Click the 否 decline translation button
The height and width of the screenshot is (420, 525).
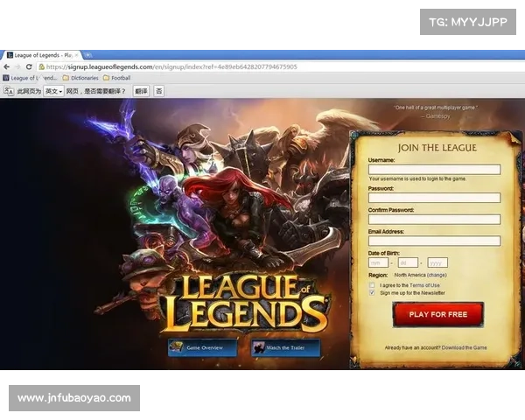(159, 91)
